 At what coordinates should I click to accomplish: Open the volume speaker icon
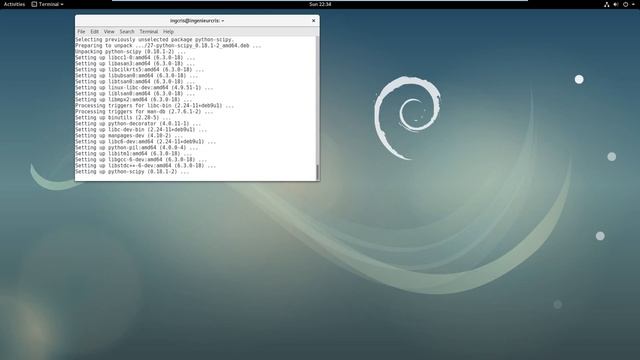[616, 4]
